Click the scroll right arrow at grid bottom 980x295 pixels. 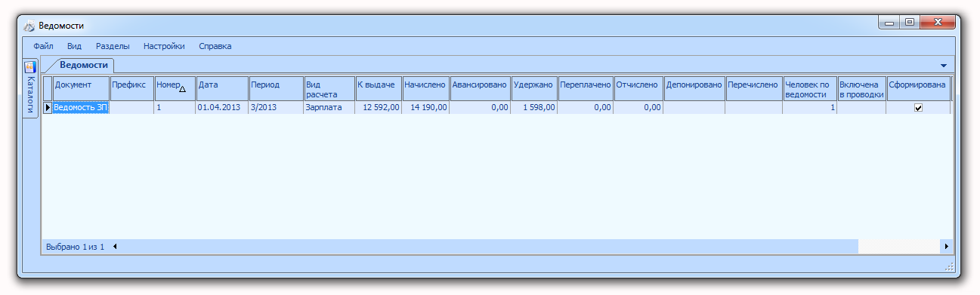click(945, 247)
